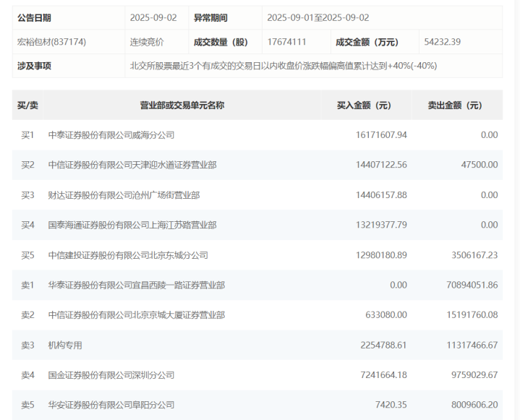This screenshot has width=520, height=420.
Task: Click the 买2 rank label
Action: click(x=27, y=165)
